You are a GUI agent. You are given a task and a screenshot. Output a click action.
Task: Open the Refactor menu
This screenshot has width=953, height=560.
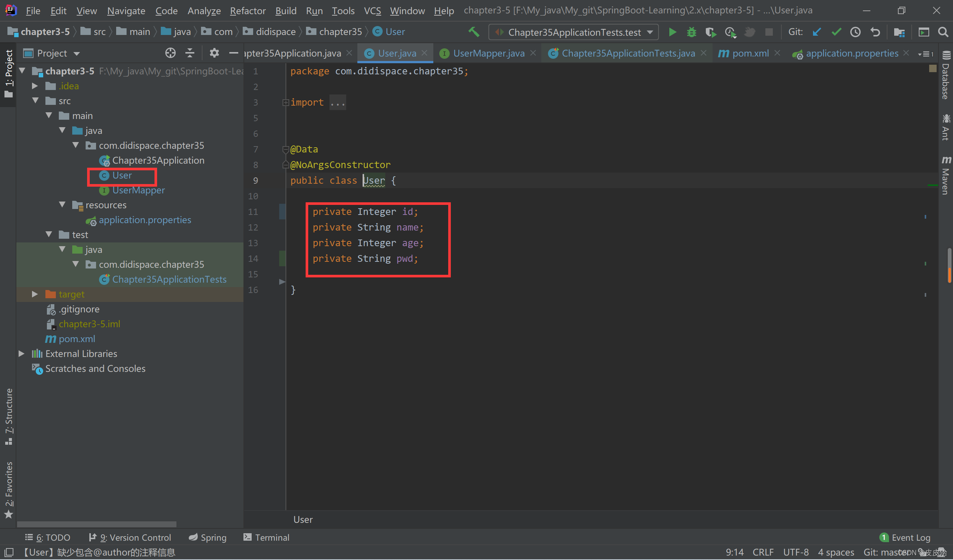pos(247,10)
